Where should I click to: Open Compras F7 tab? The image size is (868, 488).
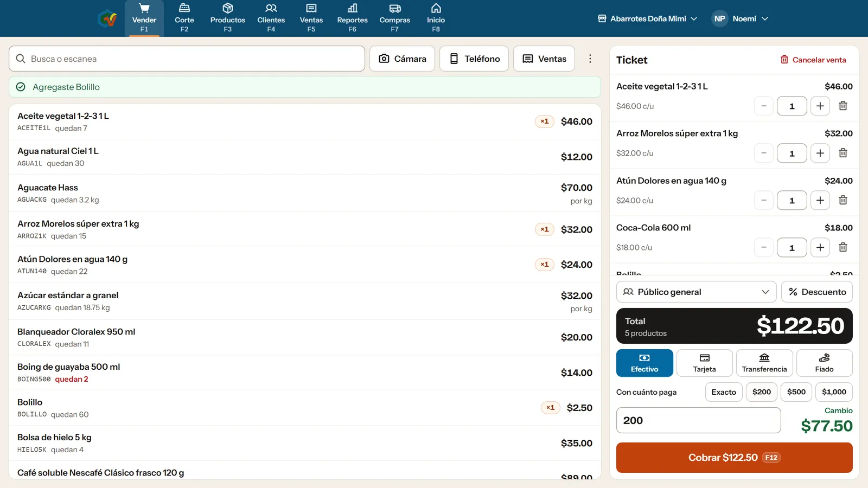pyautogui.click(x=395, y=18)
